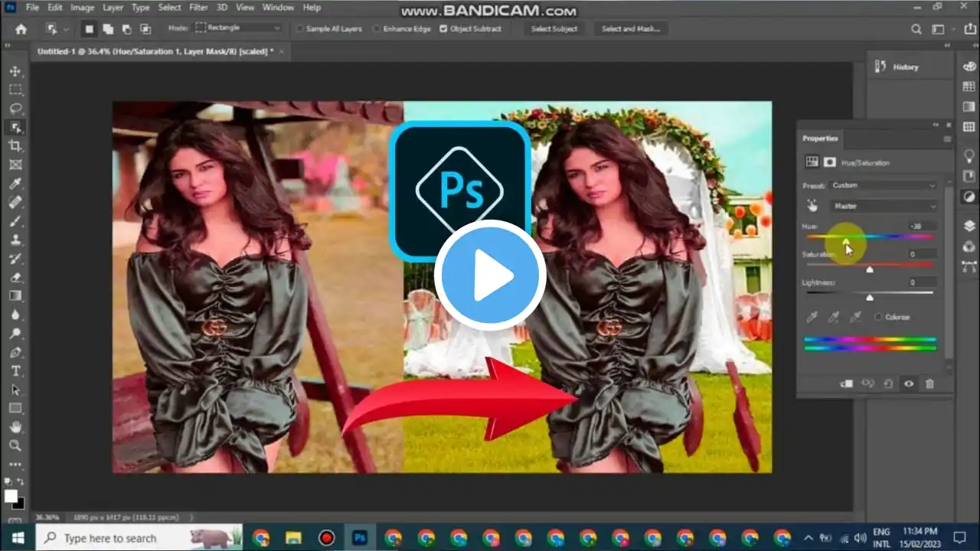Select the Crop tool
This screenshot has height=551, width=980.
coord(15,145)
